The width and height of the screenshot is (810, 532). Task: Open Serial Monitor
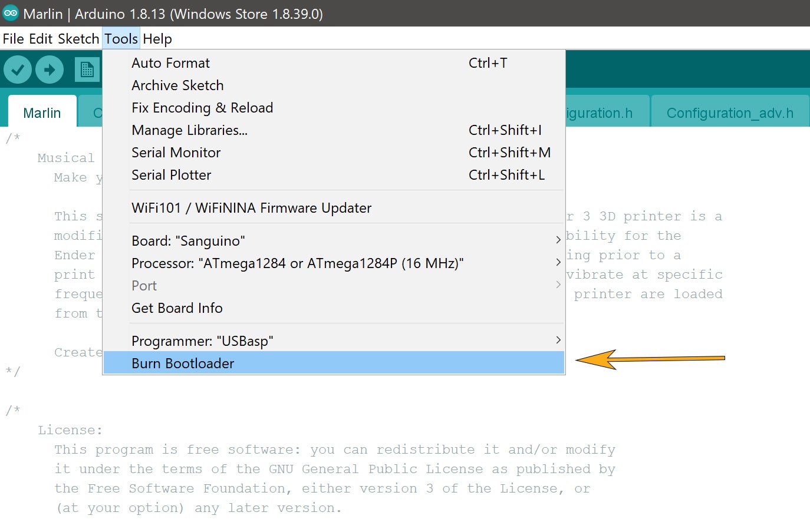pyautogui.click(x=176, y=153)
